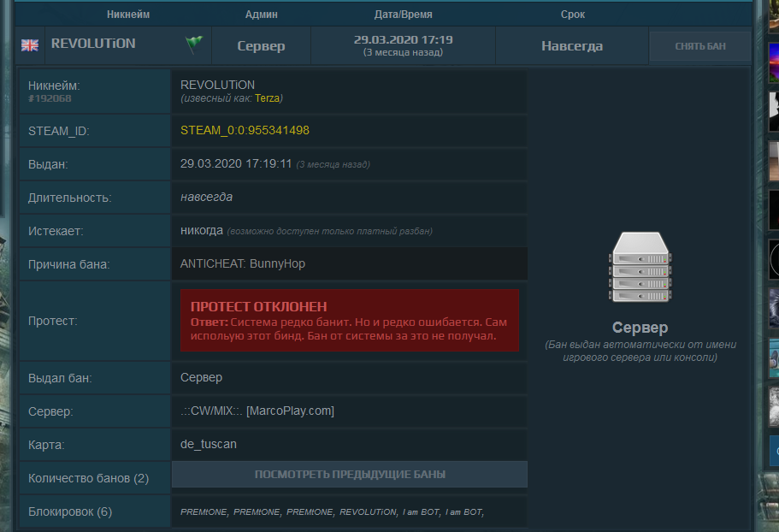
Task: Click the Дата/Время column header
Action: pyautogui.click(x=403, y=15)
